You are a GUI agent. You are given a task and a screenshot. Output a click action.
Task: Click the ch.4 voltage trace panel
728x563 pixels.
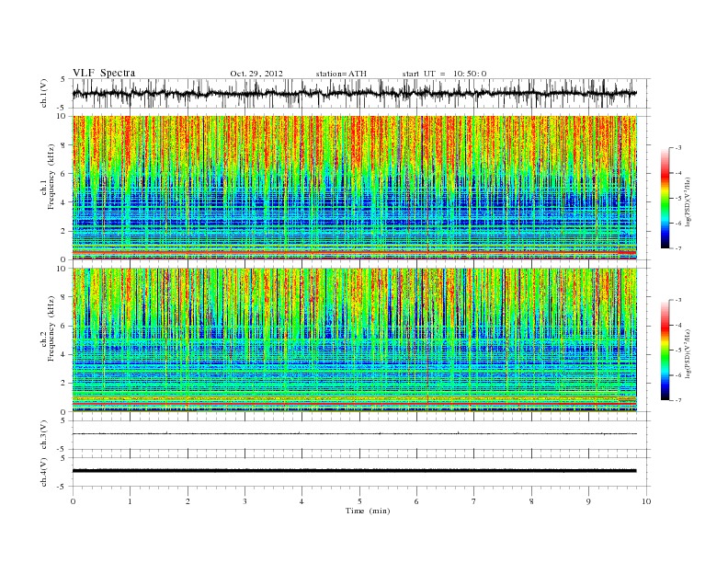tap(361, 472)
